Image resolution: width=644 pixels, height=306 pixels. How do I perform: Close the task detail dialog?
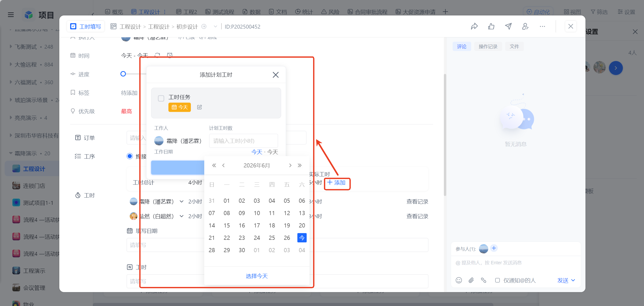click(571, 26)
